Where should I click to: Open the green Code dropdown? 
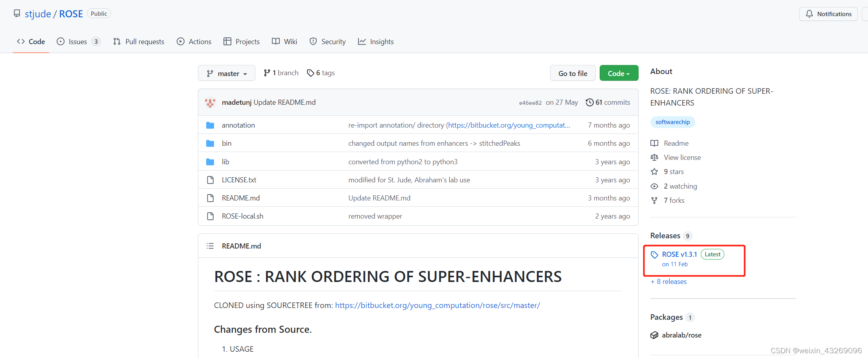tap(619, 73)
